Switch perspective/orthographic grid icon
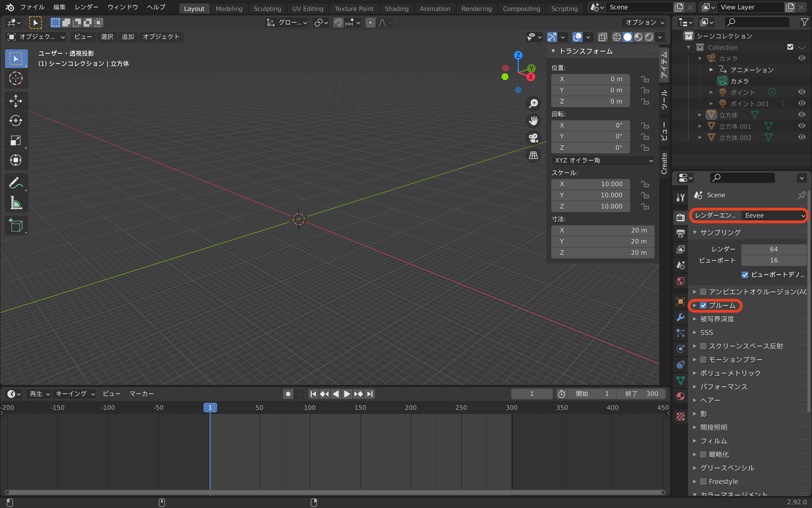This screenshot has height=508, width=812. (533, 155)
